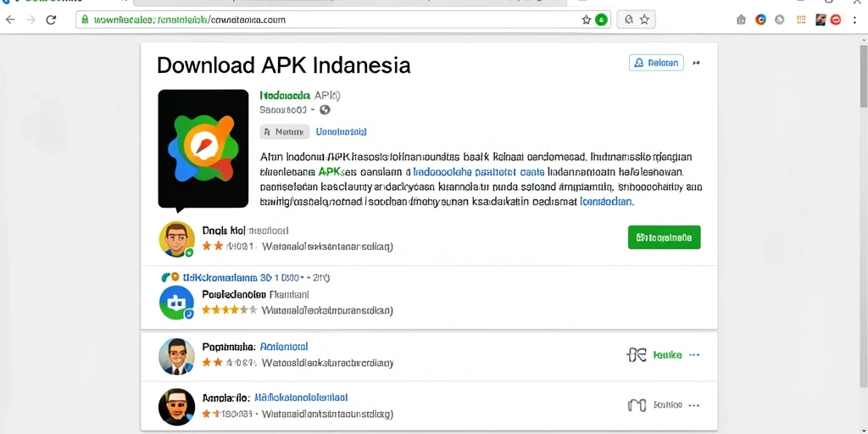The width and height of the screenshot is (868, 434).
Task: Click the blue link ending the description
Action: click(605, 202)
